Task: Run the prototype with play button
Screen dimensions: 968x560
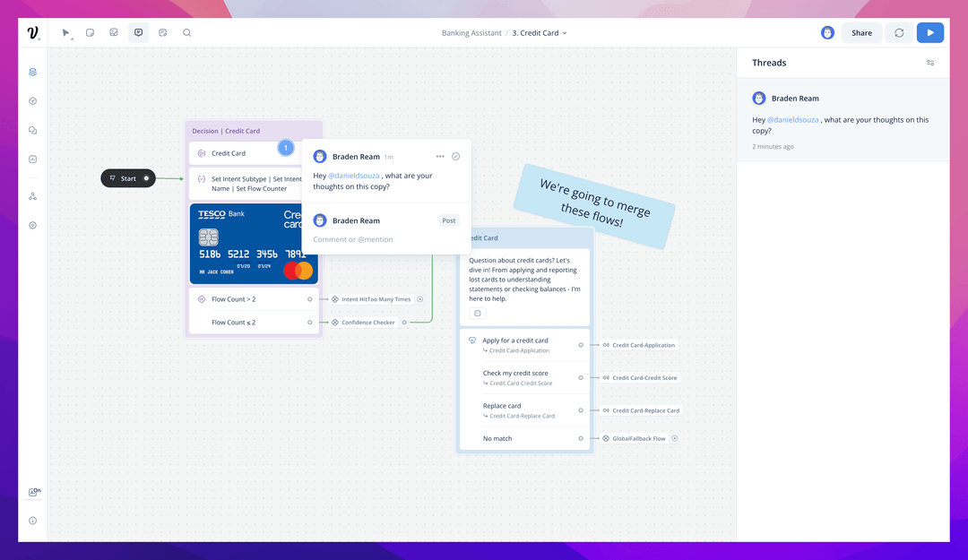Action: pos(929,33)
